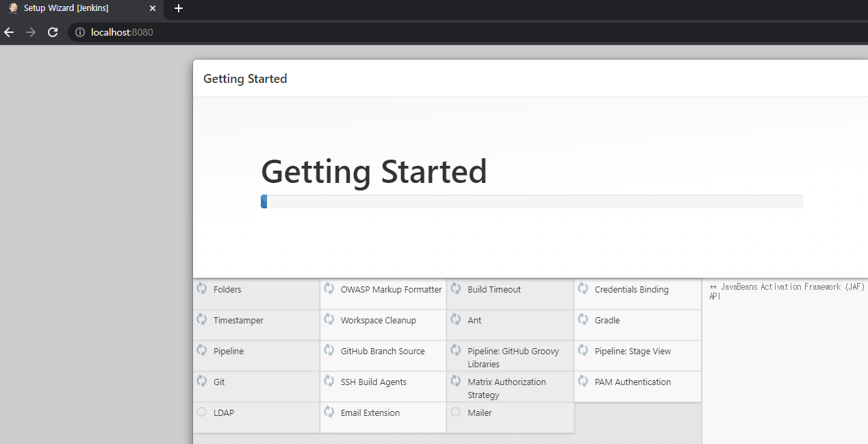Screen dimensions: 868x444
Task: Click the pending circle icon next to Mailer
Action: (x=456, y=412)
